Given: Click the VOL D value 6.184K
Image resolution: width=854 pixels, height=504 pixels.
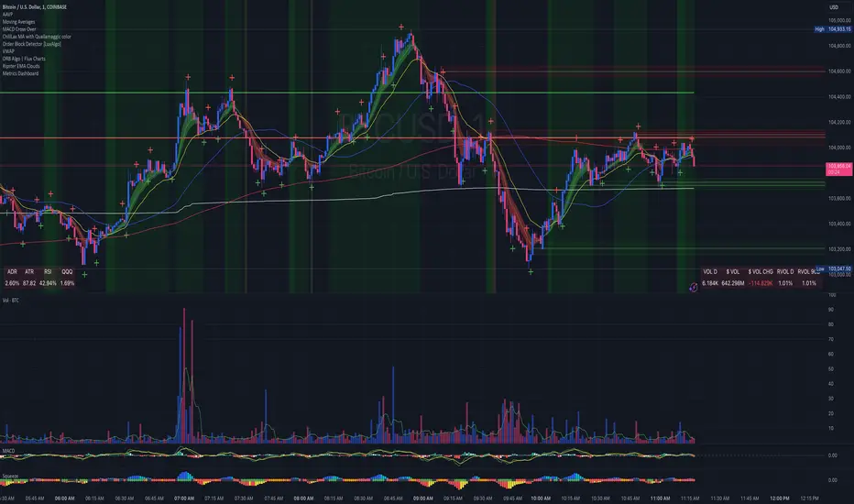Looking at the screenshot, I should coord(710,283).
